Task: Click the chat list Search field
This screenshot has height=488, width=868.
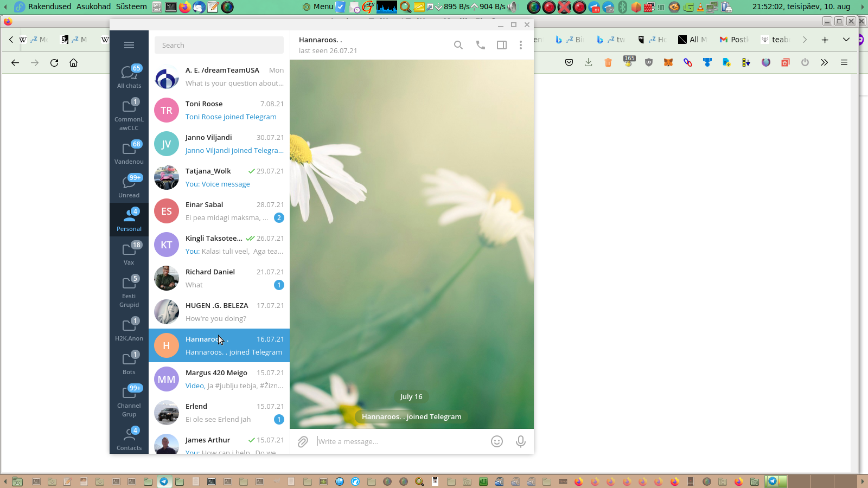Action: tap(219, 45)
